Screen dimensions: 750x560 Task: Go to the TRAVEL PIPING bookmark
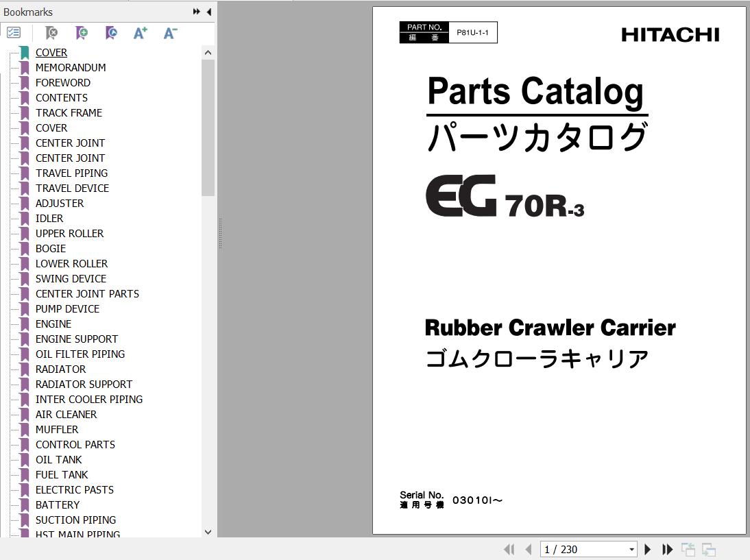(71, 173)
